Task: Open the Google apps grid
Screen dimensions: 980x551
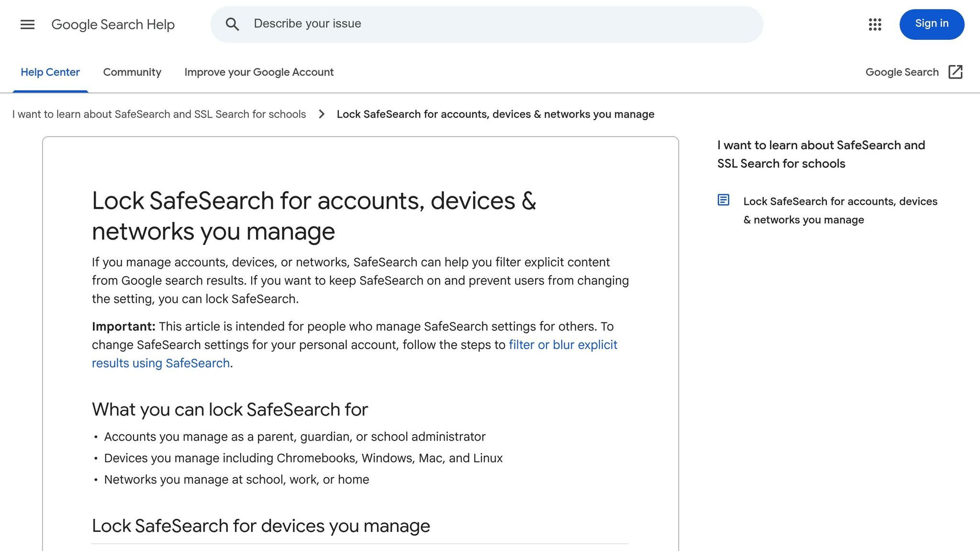Action: coord(875,24)
